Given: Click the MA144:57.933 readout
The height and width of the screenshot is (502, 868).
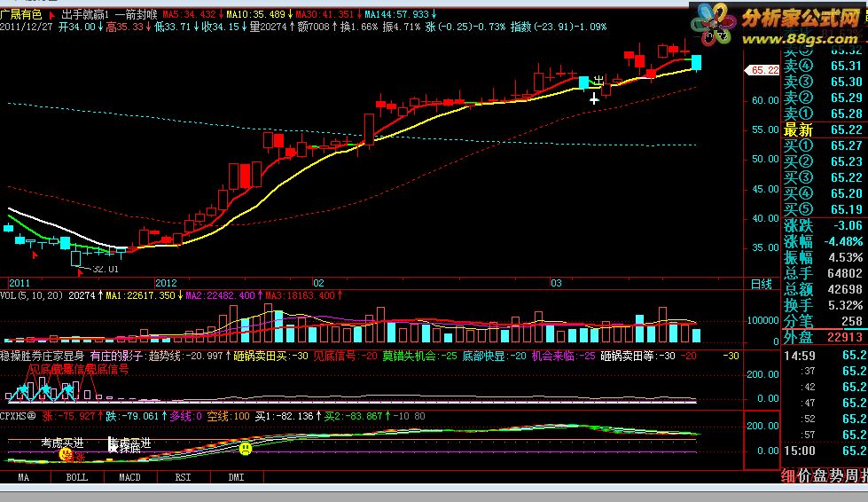Looking at the screenshot, I should (x=400, y=14).
